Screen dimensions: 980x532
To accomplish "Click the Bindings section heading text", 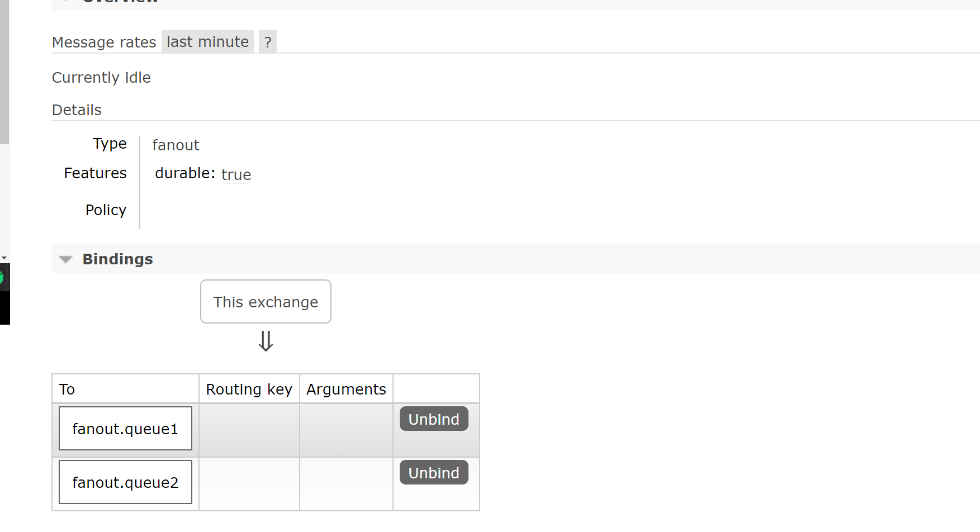I will click(117, 259).
